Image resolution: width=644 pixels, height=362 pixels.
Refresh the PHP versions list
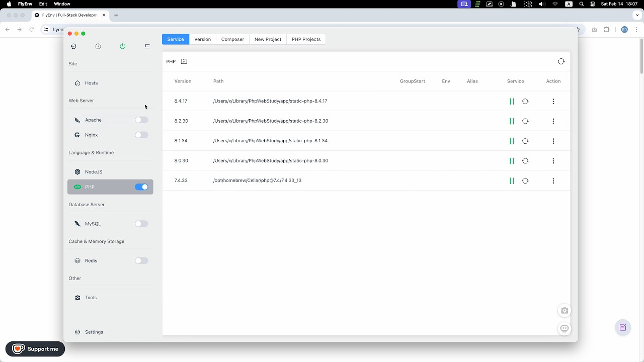[561, 61]
